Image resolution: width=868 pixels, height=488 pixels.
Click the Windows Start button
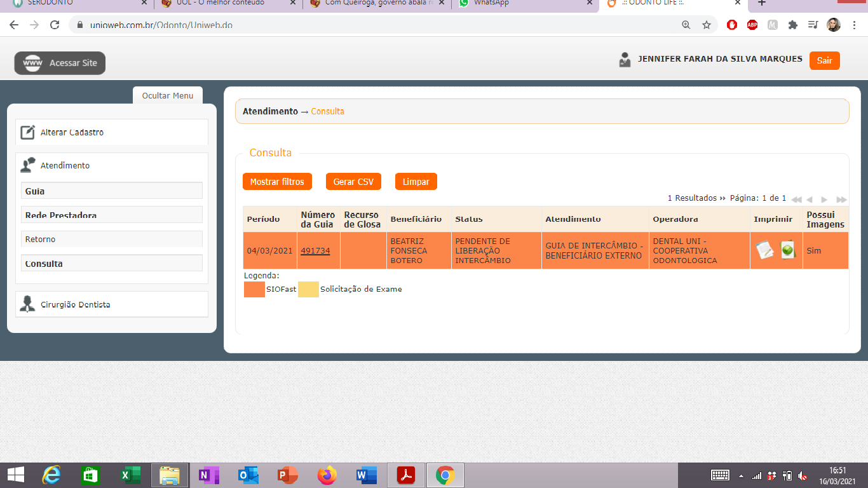(15, 475)
